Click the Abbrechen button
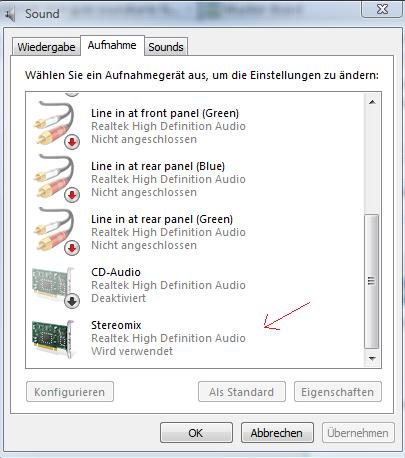This screenshot has height=458, width=405. [277, 433]
